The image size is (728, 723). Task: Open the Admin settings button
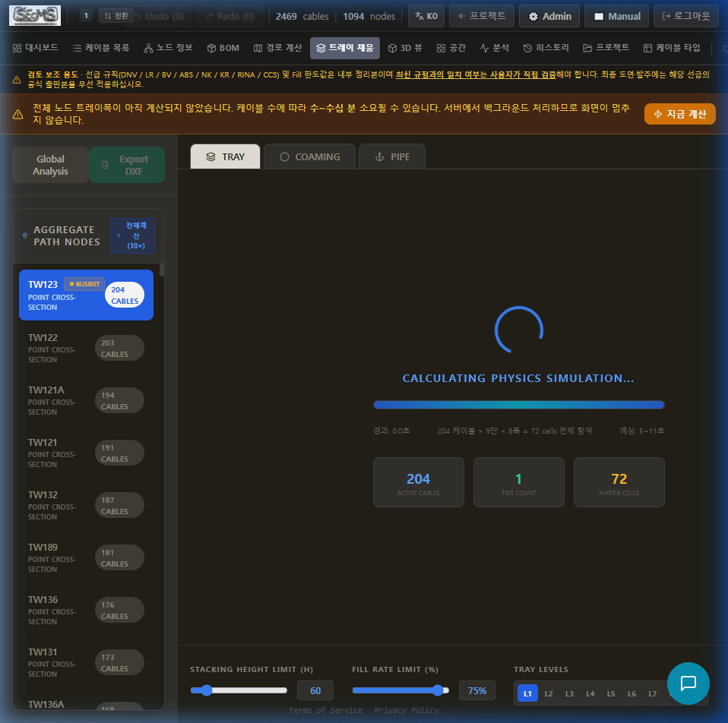[x=549, y=16]
